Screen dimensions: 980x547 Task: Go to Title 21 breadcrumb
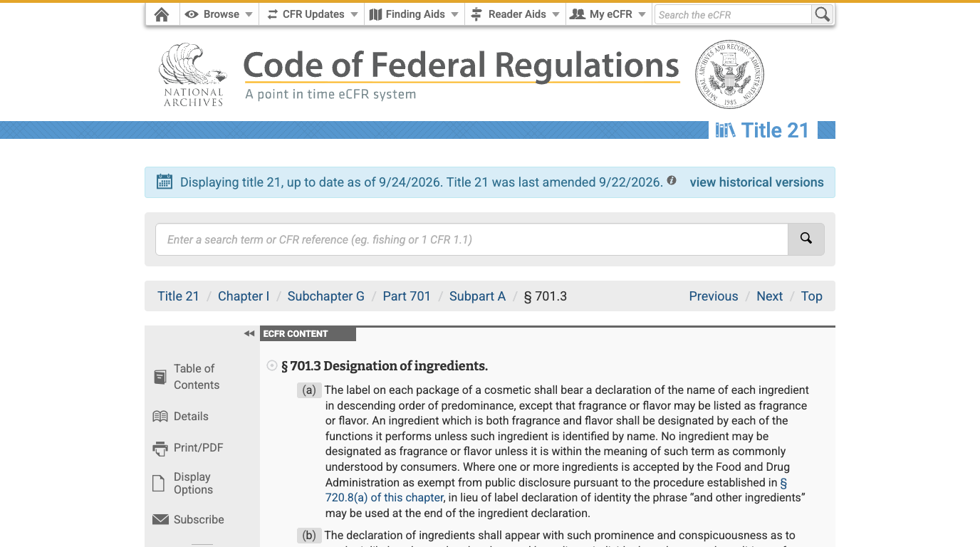coord(178,296)
